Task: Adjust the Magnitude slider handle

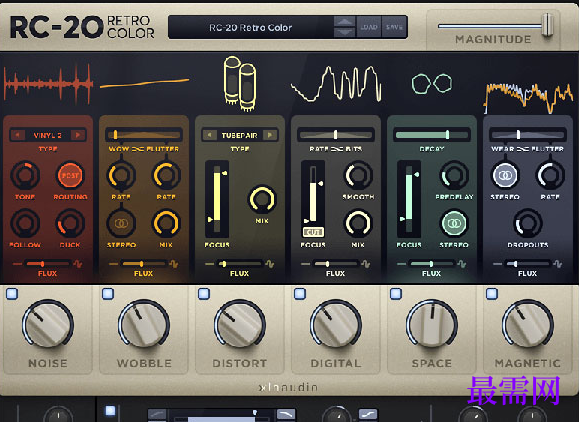Action: pos(548,25)
